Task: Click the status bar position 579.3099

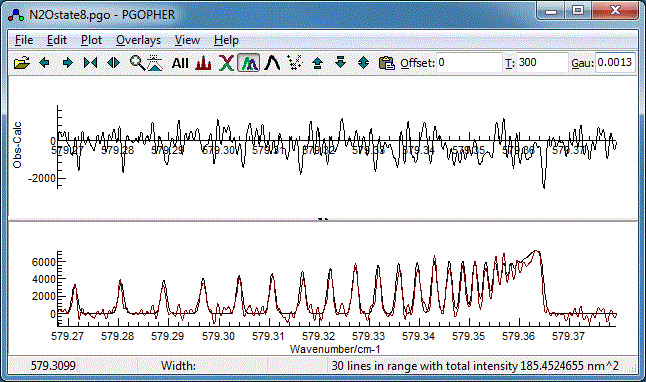Action: (53, 366)
